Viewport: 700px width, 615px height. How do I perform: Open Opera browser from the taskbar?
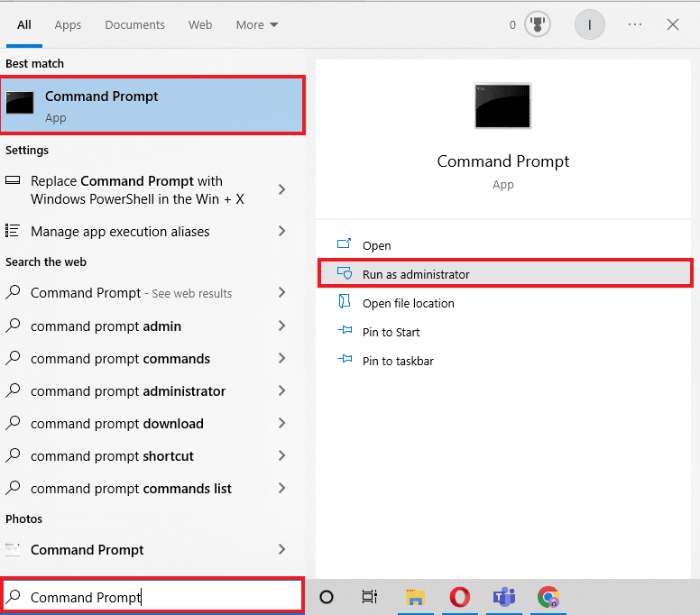[460, 597]
